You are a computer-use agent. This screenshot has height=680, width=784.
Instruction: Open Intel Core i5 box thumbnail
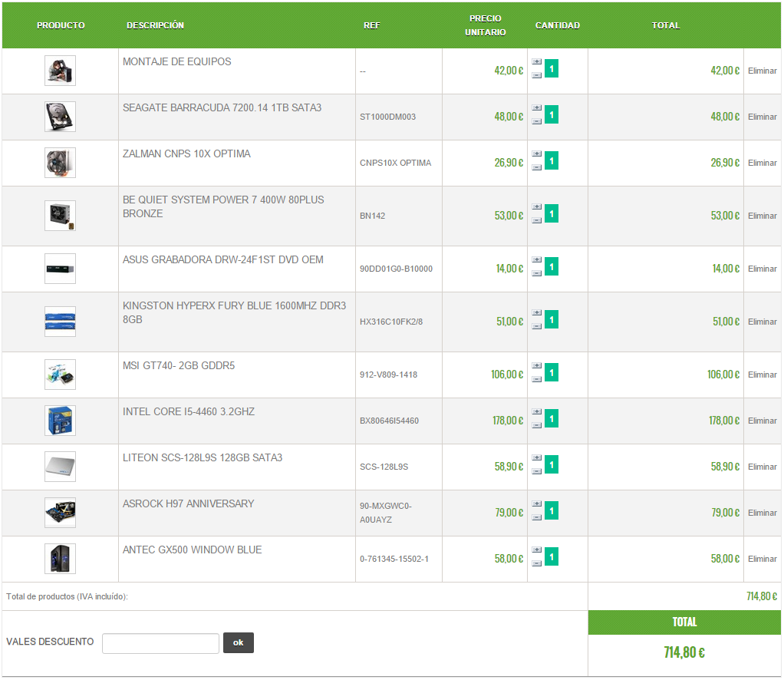click(x=60, y=421)
